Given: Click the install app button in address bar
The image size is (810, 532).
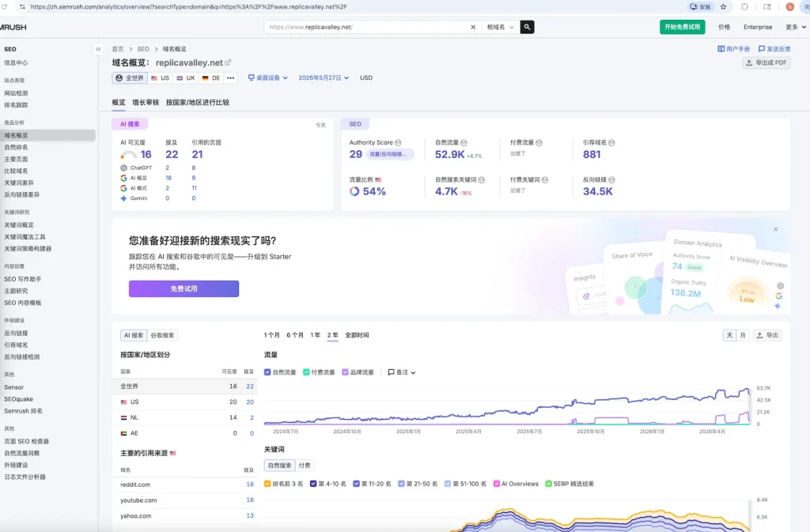Looking at the screenshot, I should click(x=701, y=6).
